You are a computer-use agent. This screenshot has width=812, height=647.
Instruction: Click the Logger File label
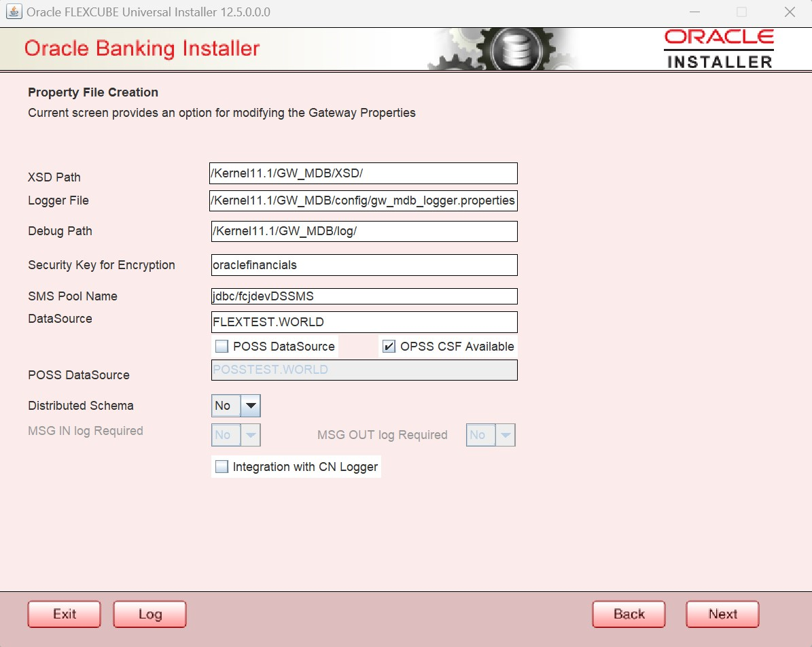tap(58, 200)
